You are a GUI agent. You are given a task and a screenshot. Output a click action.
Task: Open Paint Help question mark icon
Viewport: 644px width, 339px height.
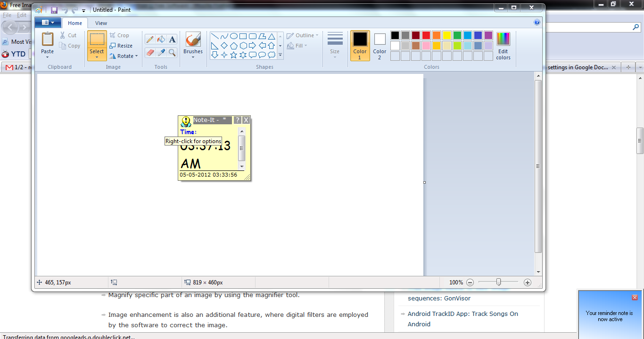click(537, 22)
